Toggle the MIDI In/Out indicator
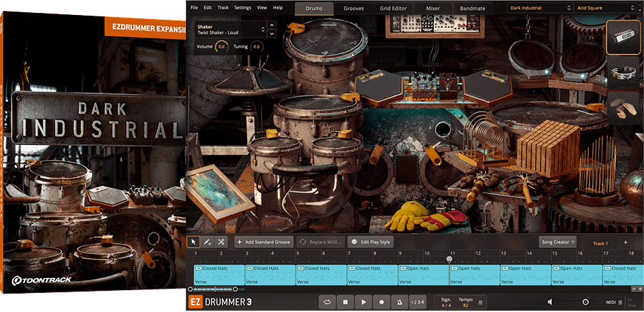644x312 pixels. 631,302
